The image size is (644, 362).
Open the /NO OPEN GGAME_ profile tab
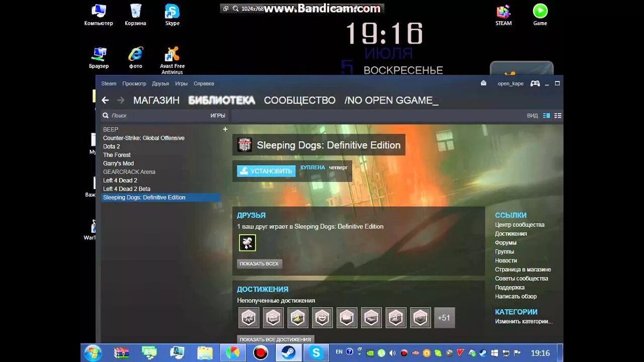point(391,100)
